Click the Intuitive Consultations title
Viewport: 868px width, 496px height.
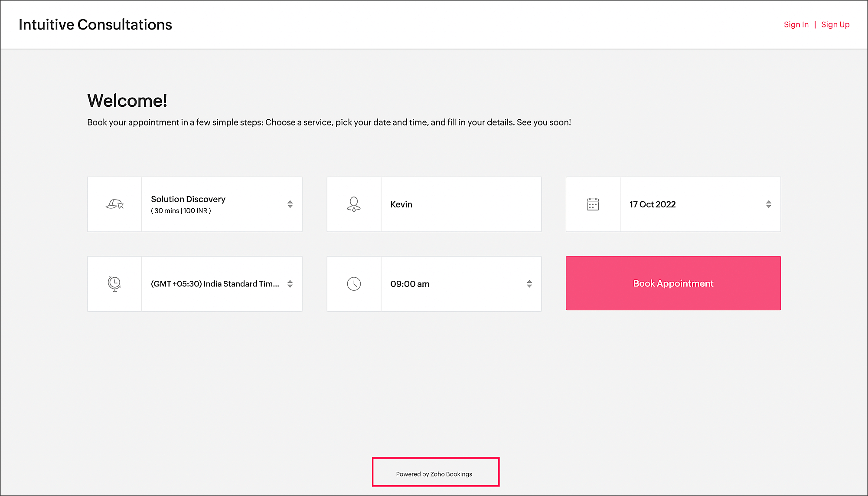(95, 25)
